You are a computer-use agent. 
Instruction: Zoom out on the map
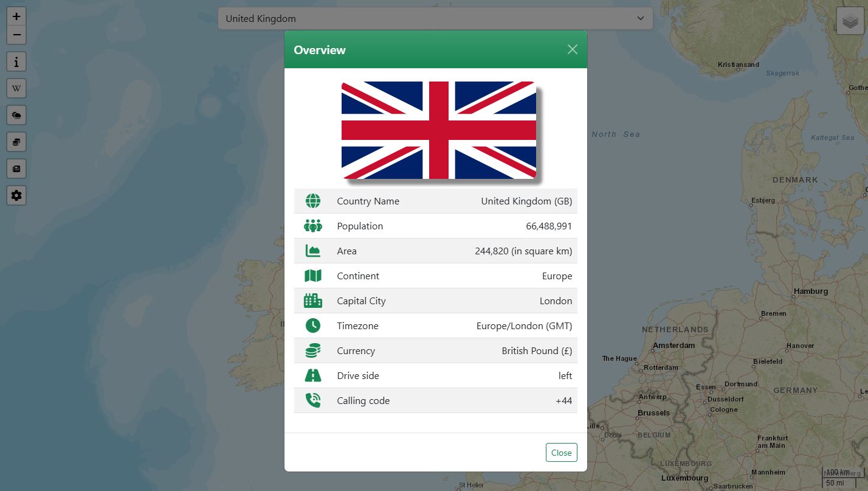16,35
